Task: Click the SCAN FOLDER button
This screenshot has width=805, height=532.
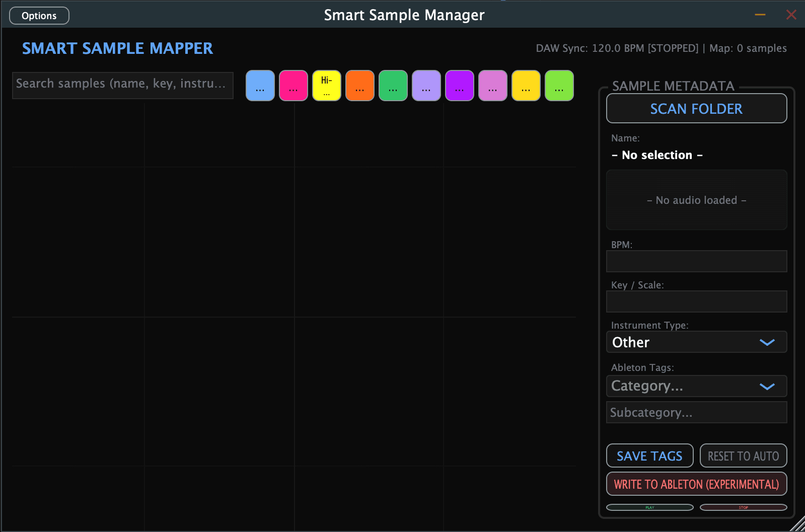Action: pos(697,108)
